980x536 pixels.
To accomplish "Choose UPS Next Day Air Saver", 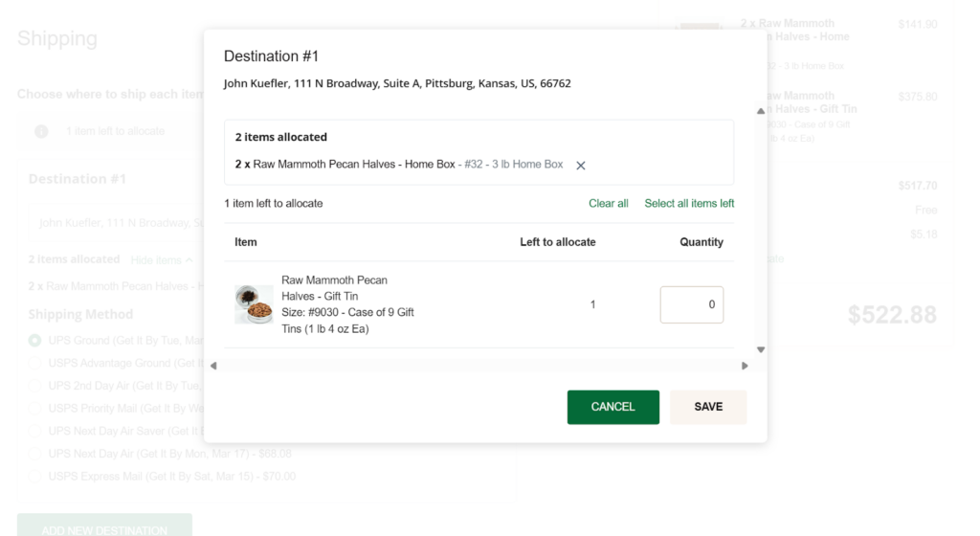I will pos(35,431).
